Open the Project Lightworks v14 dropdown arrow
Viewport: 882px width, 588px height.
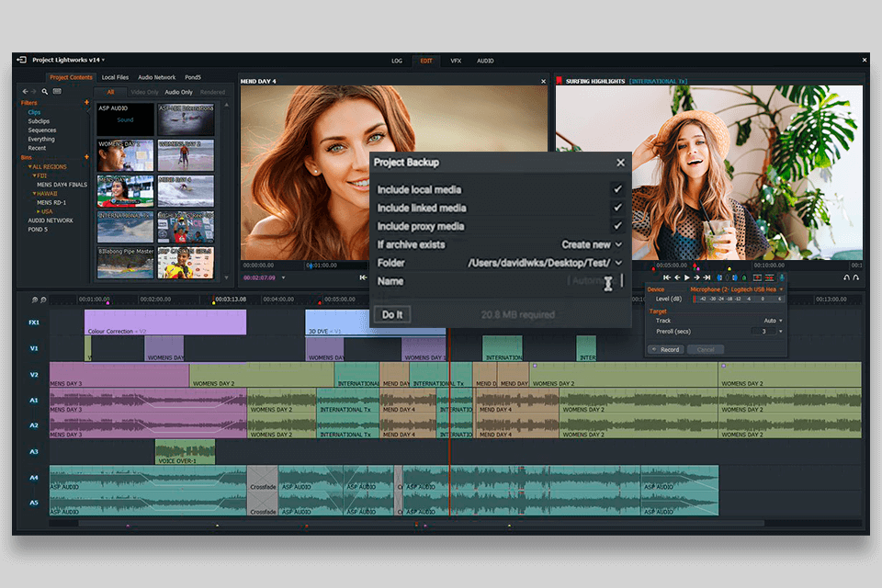[x=103, y=60]
